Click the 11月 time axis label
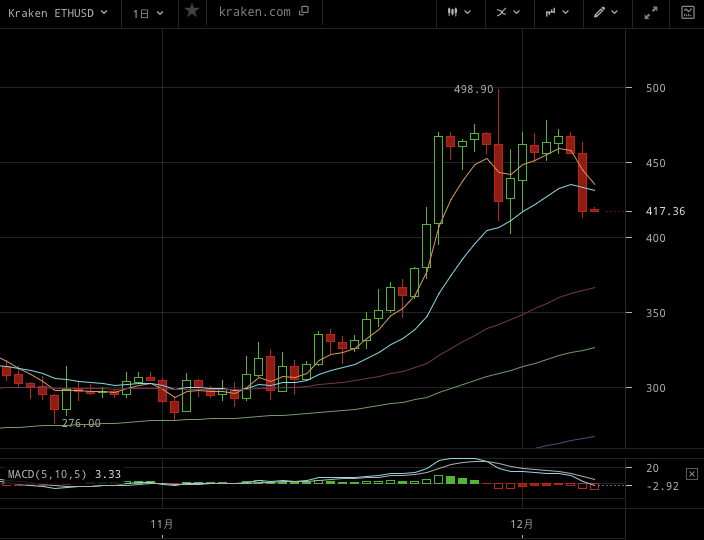Image resolution: width=704 pixels, height=540 pixels. pos(162,524)
